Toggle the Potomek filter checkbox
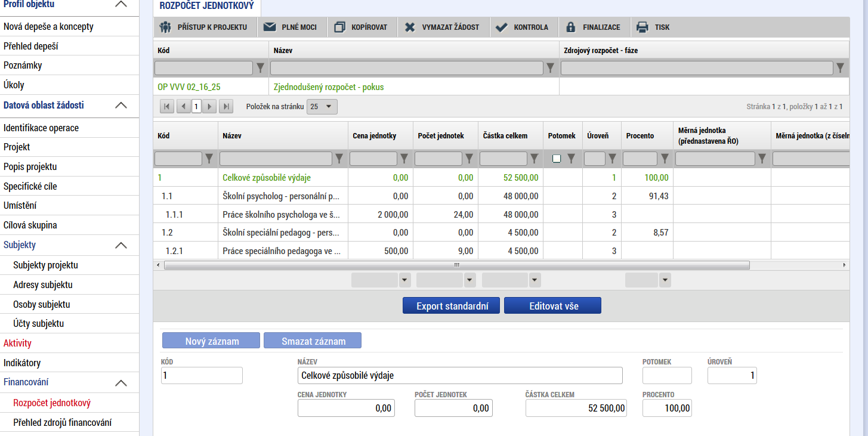Viewport: 868px width, 436px height. point(557,159)
